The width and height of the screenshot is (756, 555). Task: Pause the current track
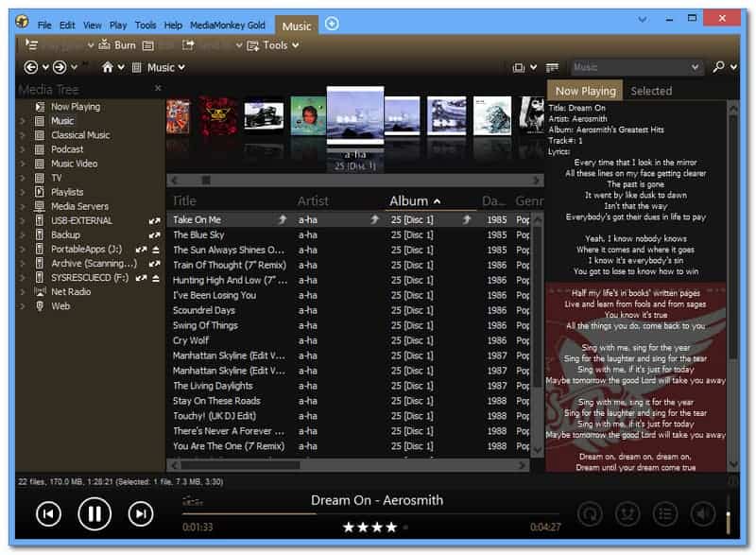point(94,513)
